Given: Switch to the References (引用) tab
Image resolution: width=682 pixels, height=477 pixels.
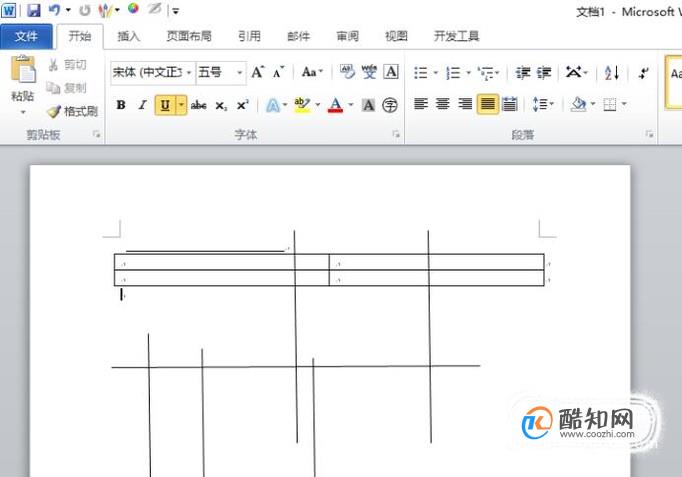Looking at the screenshot, I should tap(249, 36).
